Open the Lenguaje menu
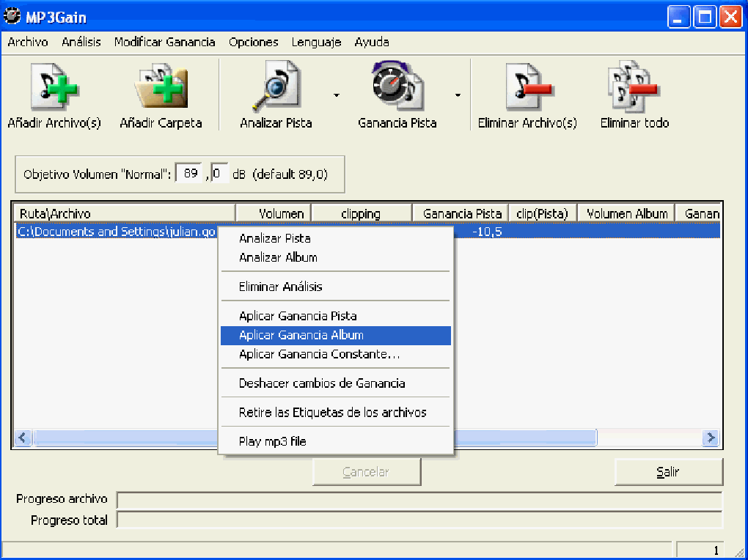The height and width of the screenshot is (560, 748). pos(316,42)
